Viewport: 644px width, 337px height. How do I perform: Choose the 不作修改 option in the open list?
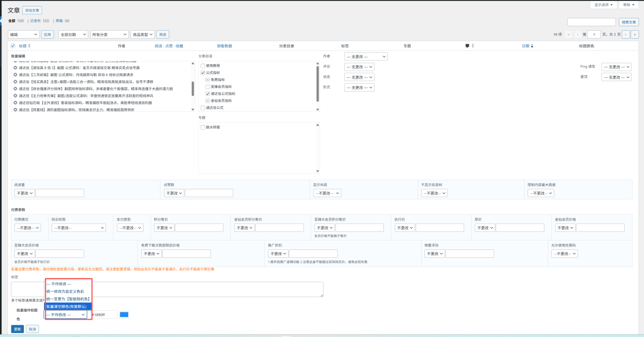pyautogui.click(x=68, y=284)
